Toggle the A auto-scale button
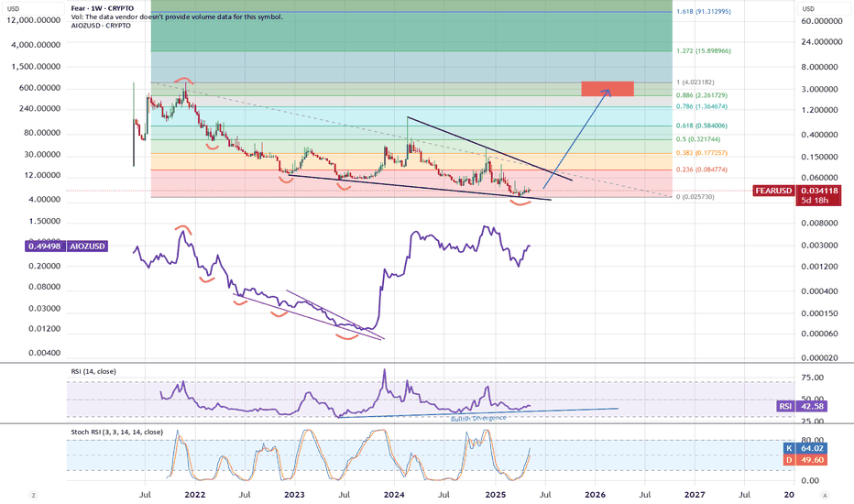This screenshot has width=854, height=504. (825, 495)
